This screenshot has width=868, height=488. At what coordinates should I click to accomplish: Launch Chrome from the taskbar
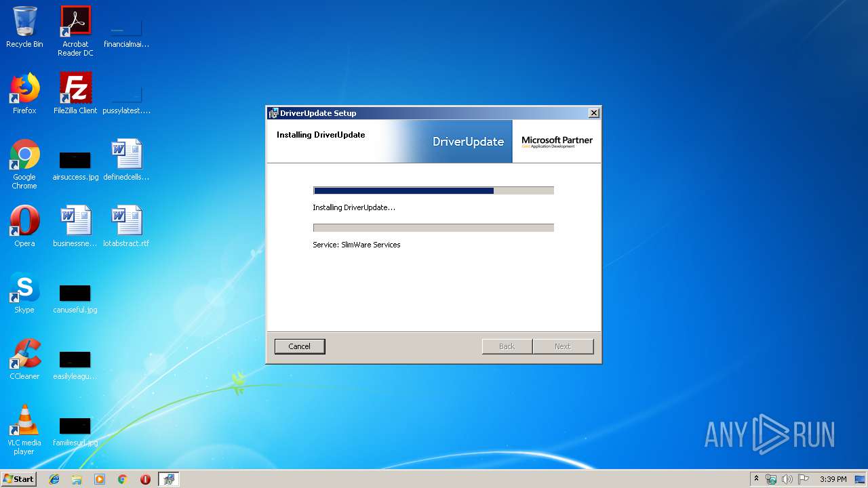pos(123,479)
